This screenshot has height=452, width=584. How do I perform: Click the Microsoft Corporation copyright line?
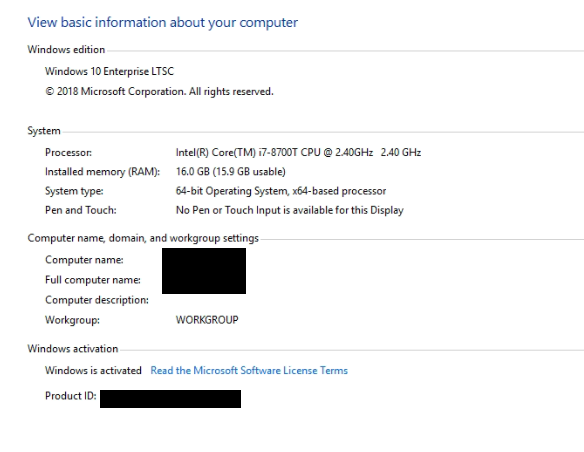click(159, 92)
